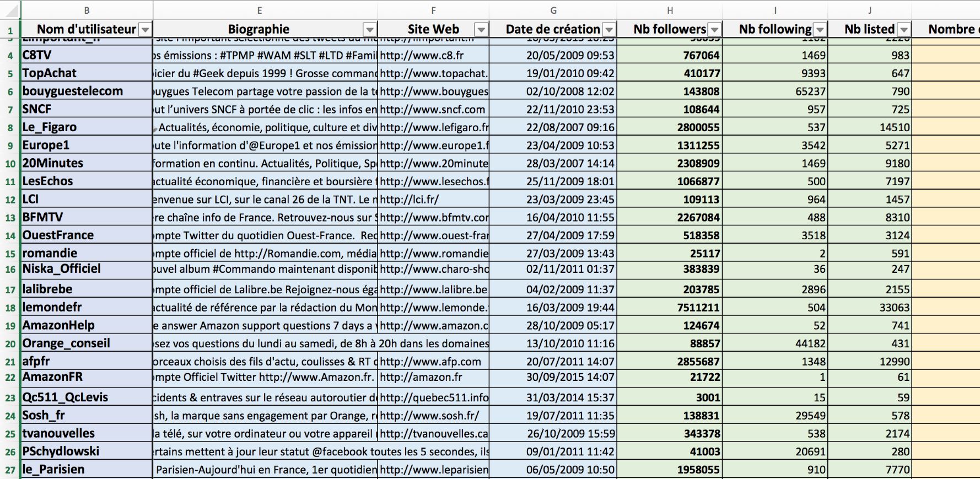Screen dimensions: 980x479
Task: Click the date 30/09/2015 14:07 cell
Action: pos(553,378)
